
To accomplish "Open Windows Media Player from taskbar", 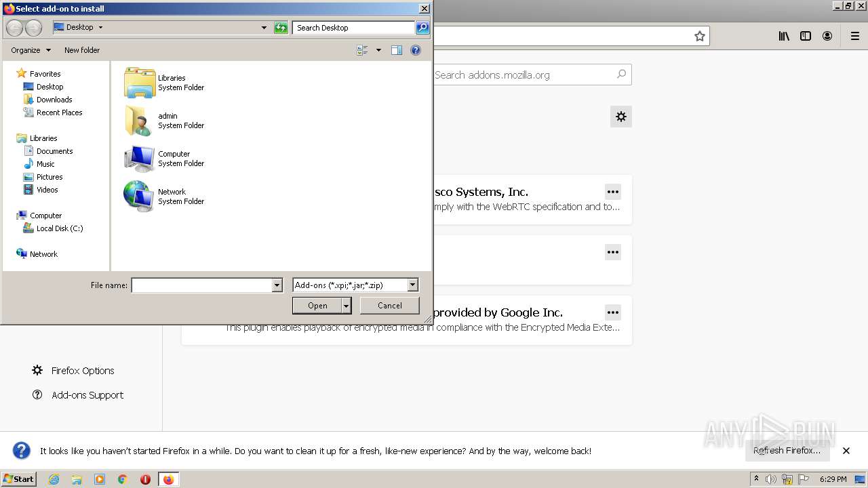I will click(x=100, y=479).
